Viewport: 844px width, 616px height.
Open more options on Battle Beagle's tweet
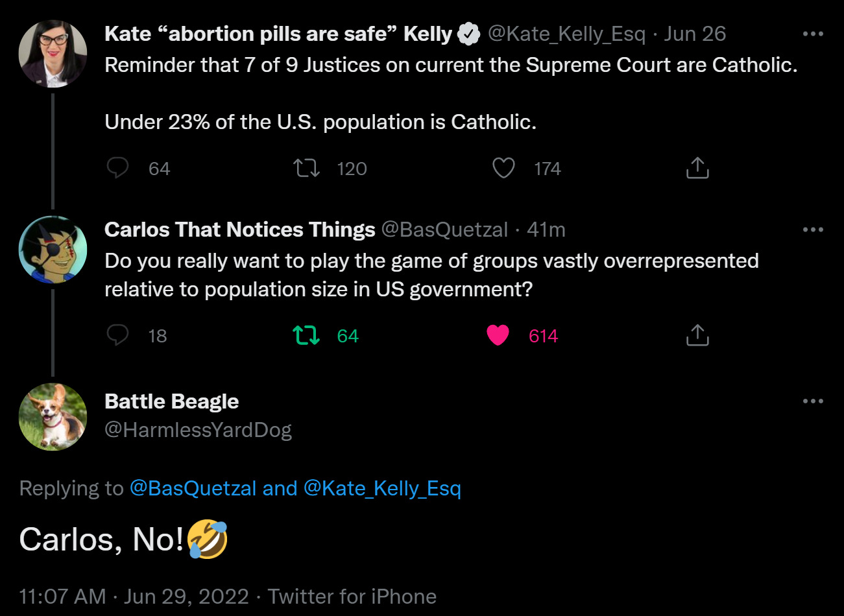click(813, 401)
